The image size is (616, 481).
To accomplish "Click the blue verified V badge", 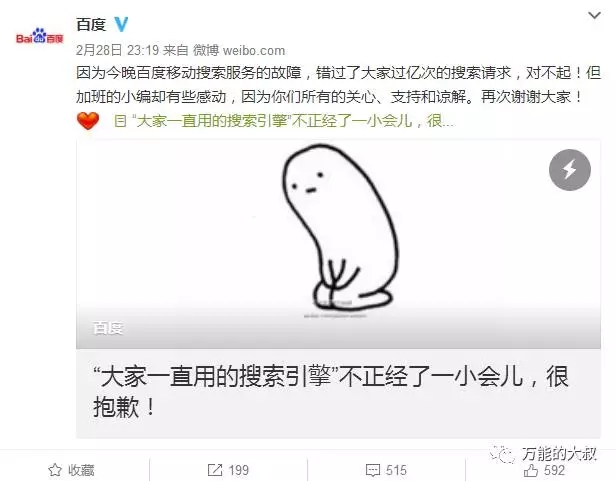I will (x=121, y=24).
